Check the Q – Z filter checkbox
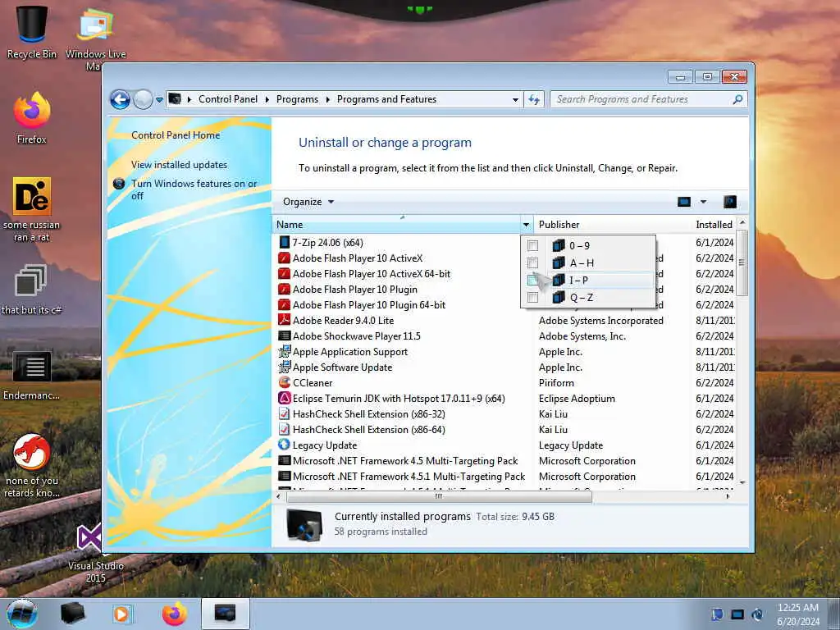840x630 pixels. 532,297
